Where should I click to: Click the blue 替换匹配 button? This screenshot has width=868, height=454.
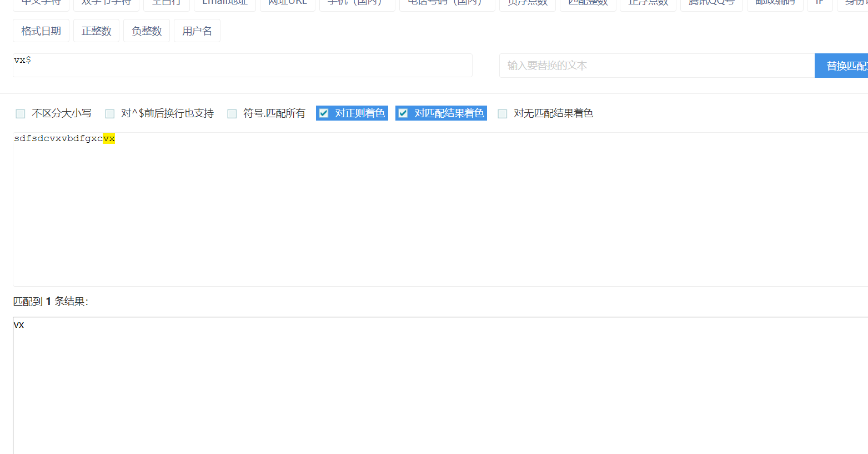(x=842, y=66)
